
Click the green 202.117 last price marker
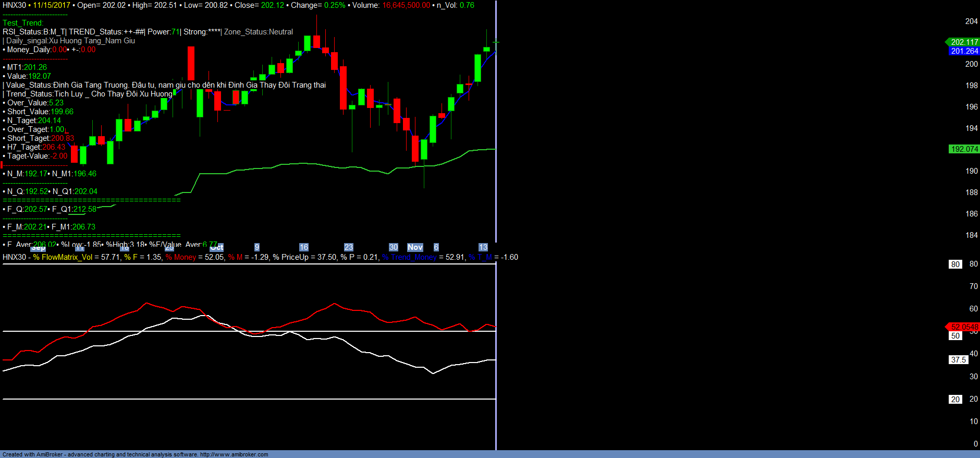click(964, 42)
